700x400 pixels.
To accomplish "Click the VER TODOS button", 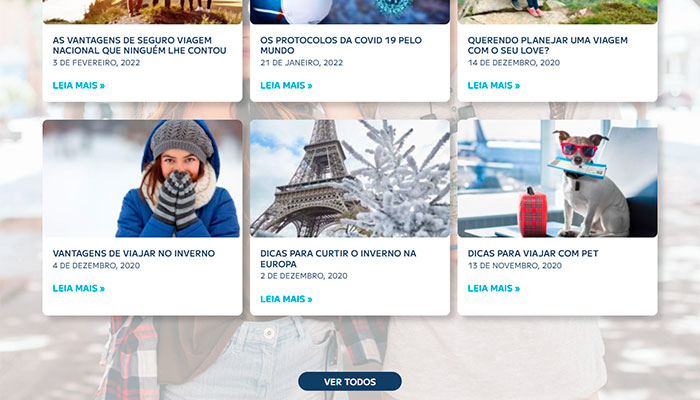I will (350, 382).
